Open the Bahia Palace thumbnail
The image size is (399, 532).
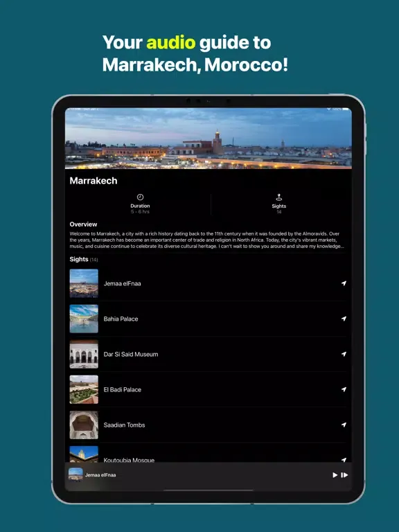tap(84, 319)
